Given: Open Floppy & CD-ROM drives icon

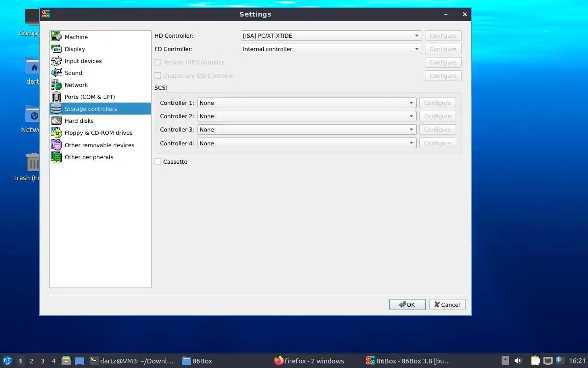Looking at the screenshot, I should pos(57,132).
